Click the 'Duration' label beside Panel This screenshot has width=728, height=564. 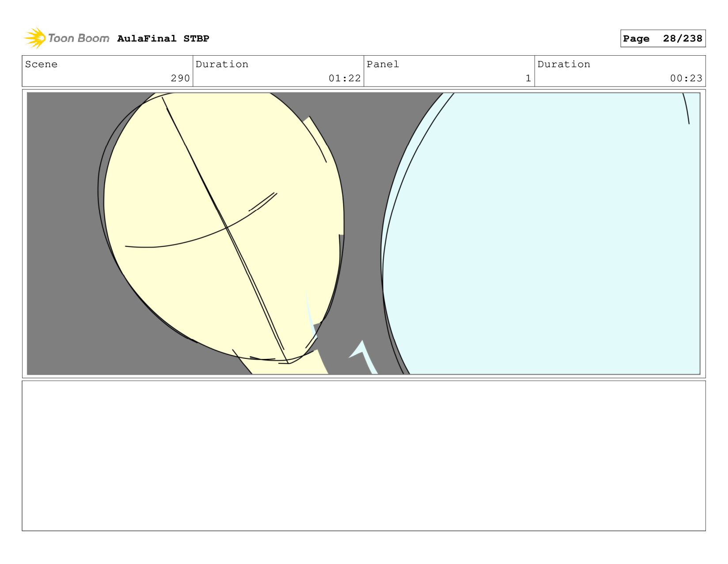point(564,64)
